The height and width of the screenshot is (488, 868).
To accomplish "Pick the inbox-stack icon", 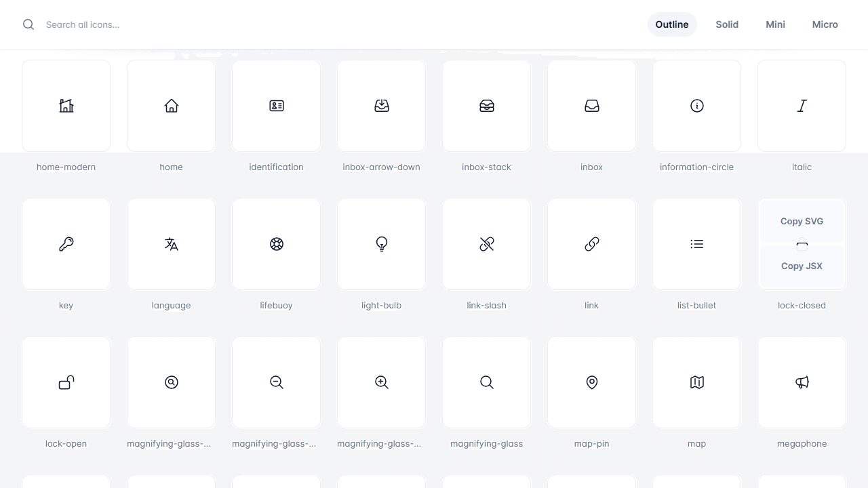I will point(486,106).
